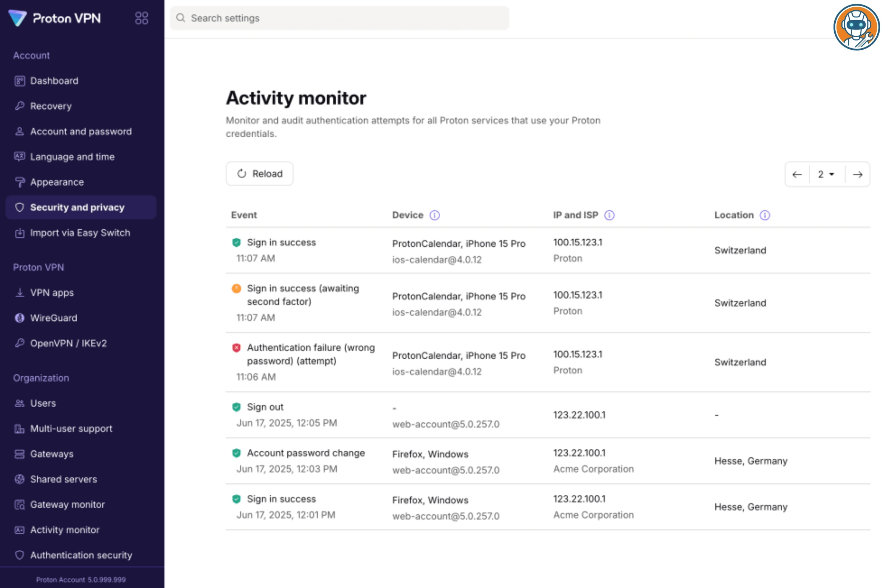Click the Device column info icon

[x=434, y=215]
